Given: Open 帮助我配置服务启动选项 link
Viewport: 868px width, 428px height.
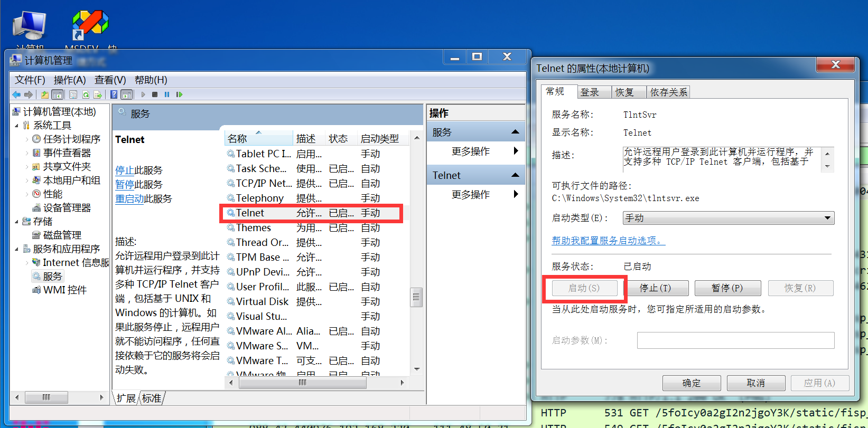Looking at the screenshot, I should [608, 241].
